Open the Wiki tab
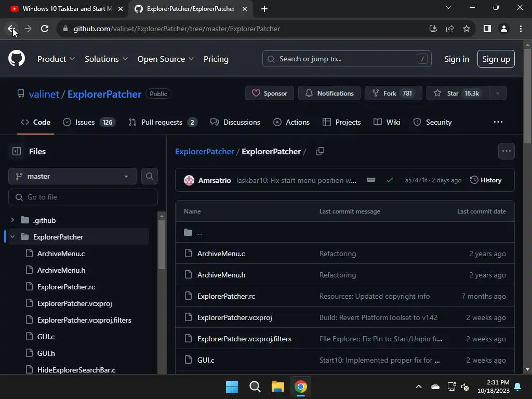532x399 pixels. point(387,122)
